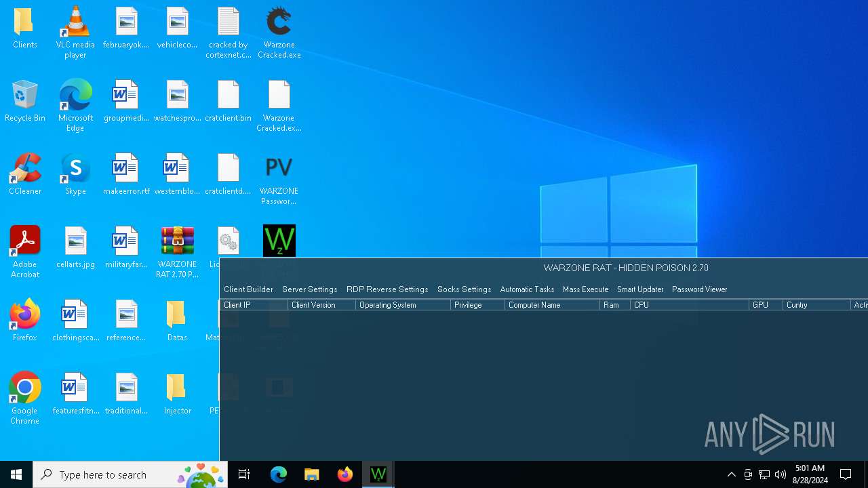This screenshot has height=488, width=868.
Task: Select the militaryfar Word document icon
Action: (x=126, y=241)
